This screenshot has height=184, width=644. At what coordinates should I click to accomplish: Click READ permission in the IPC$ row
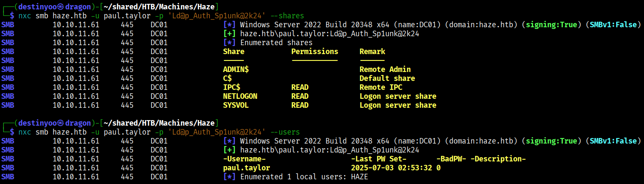300,87
